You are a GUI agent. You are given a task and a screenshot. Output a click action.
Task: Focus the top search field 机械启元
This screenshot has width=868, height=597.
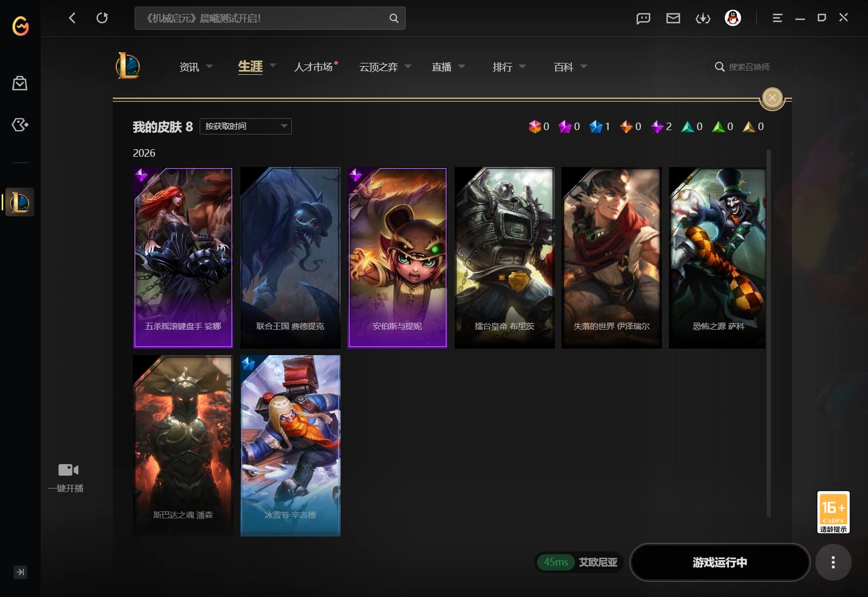270,18
